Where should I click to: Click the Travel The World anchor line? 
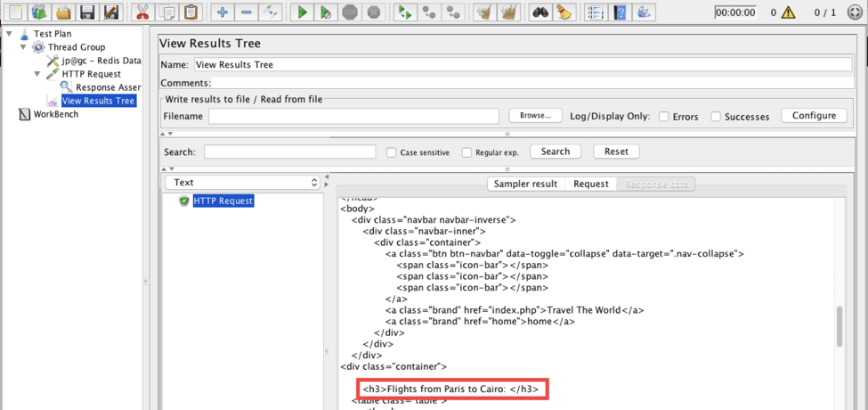tap(515, 309)
